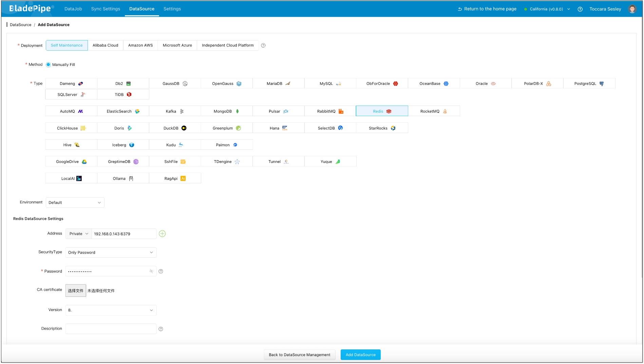Switch to the DataJob tab
644x364 pixels.
pos(73,9)
